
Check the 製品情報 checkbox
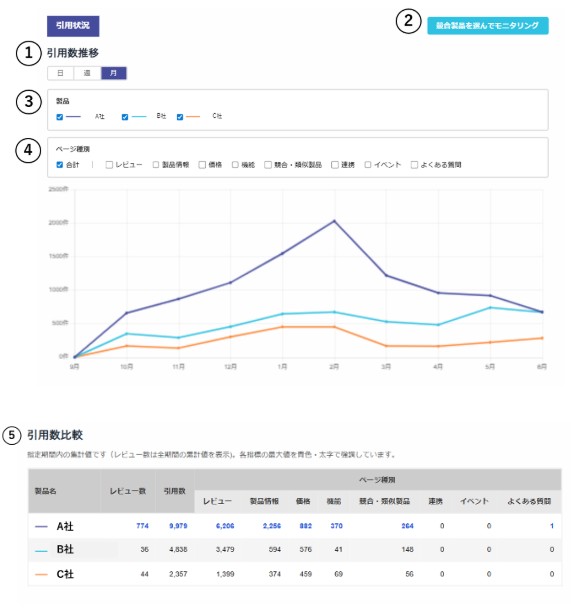click(156, 165)
